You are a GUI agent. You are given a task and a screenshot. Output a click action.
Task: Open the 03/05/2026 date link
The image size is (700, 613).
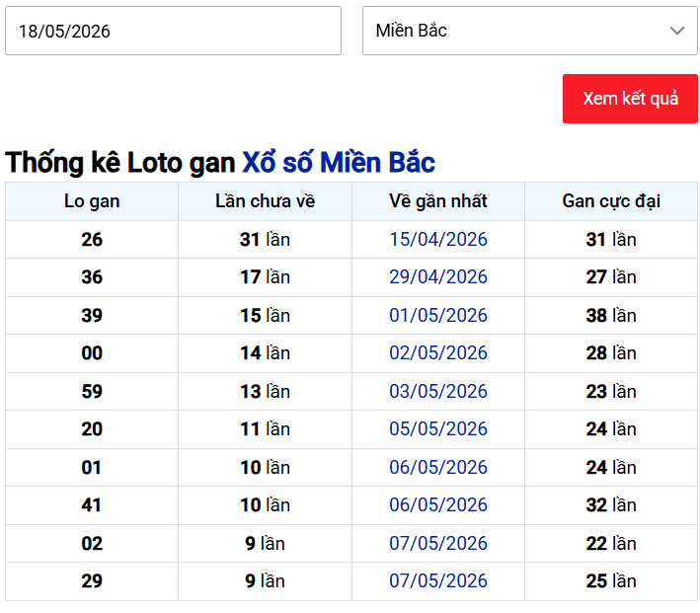coord(438,391)
